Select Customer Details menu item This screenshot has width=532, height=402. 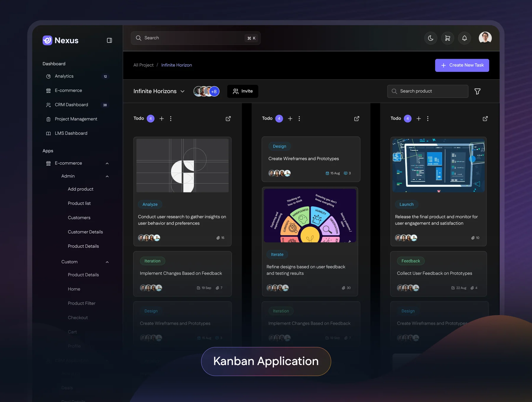pos(85,232)
